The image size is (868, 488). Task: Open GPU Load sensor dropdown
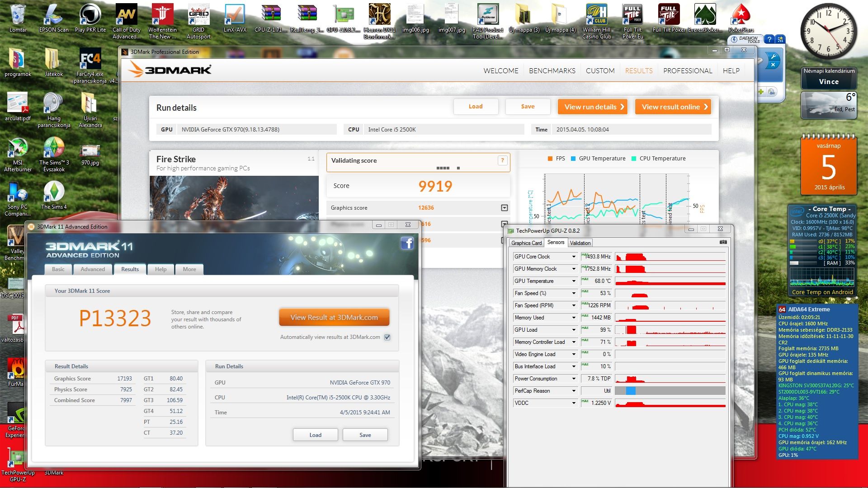(x=574, y=330)
